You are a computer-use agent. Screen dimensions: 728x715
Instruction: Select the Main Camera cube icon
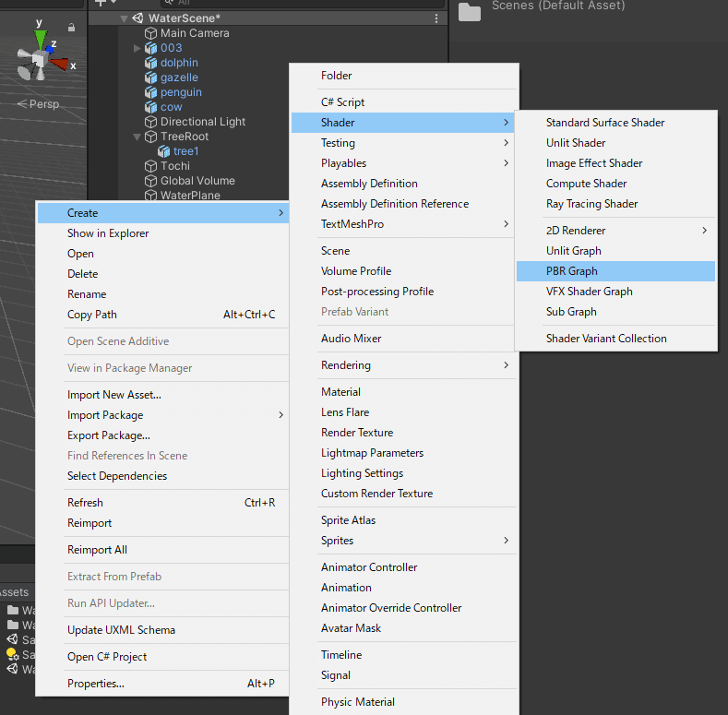pos(150,33)
